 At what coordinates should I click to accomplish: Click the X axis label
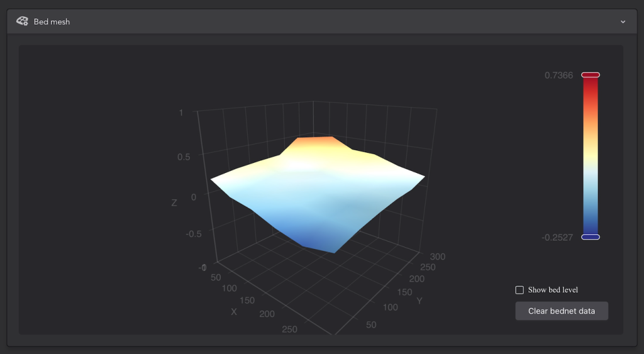point(234,312)
